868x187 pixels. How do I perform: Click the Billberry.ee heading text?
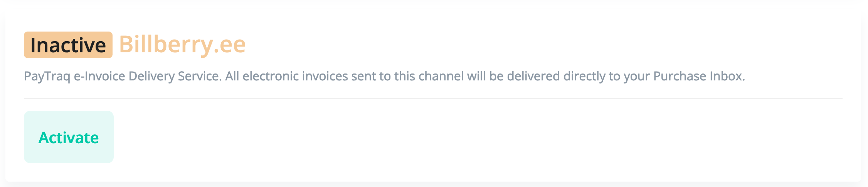click(x=182, y=45)
